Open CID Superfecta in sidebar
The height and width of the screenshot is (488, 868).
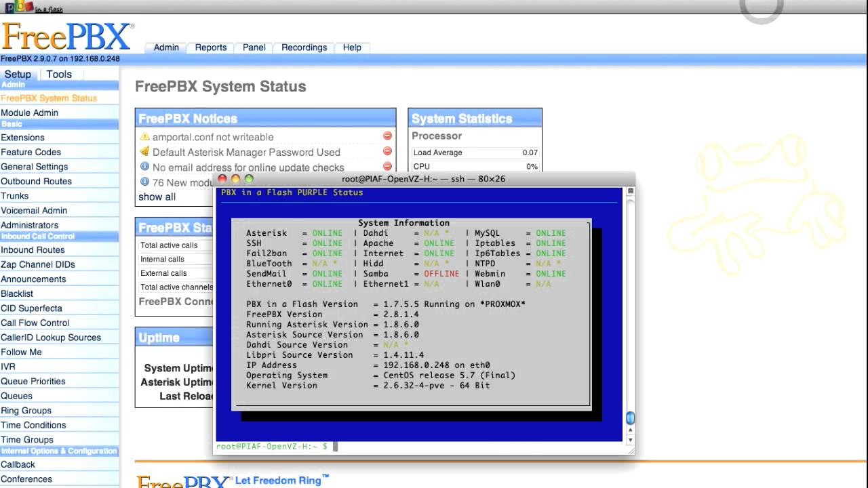31,308
